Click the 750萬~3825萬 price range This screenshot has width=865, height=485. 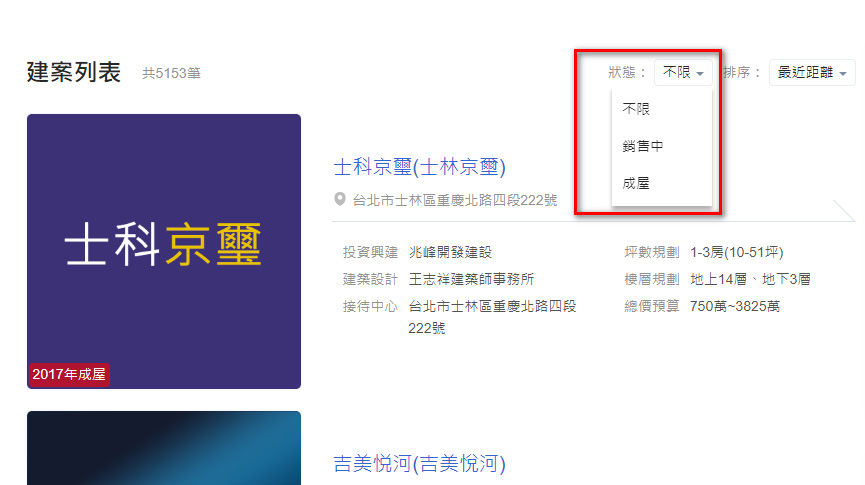coord(735,306)
